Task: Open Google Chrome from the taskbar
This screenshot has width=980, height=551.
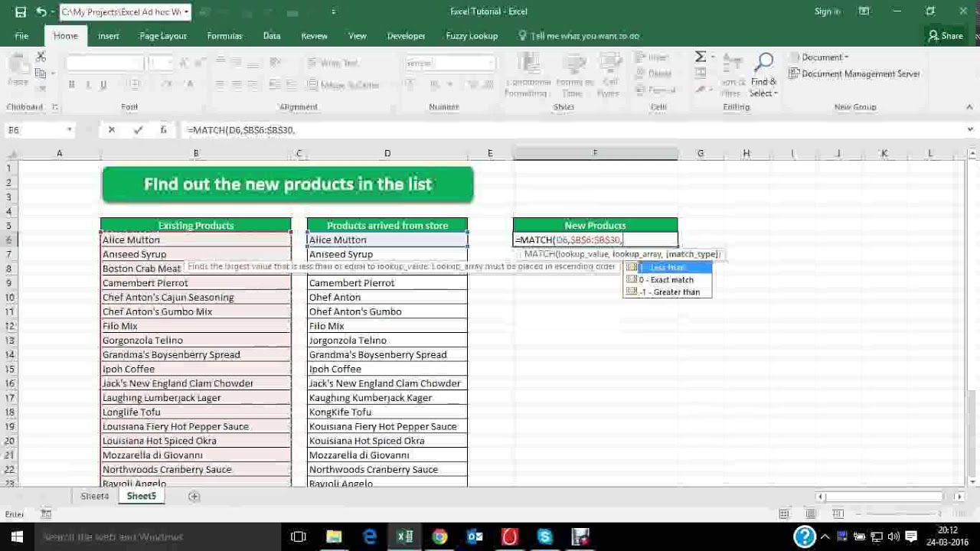Action: 439,536
